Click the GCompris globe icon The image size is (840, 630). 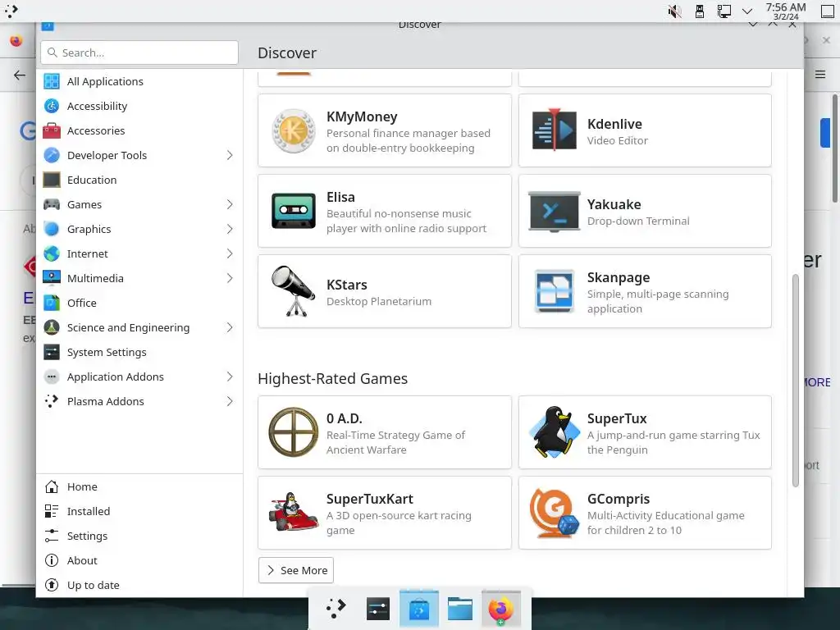pos(554,513)
